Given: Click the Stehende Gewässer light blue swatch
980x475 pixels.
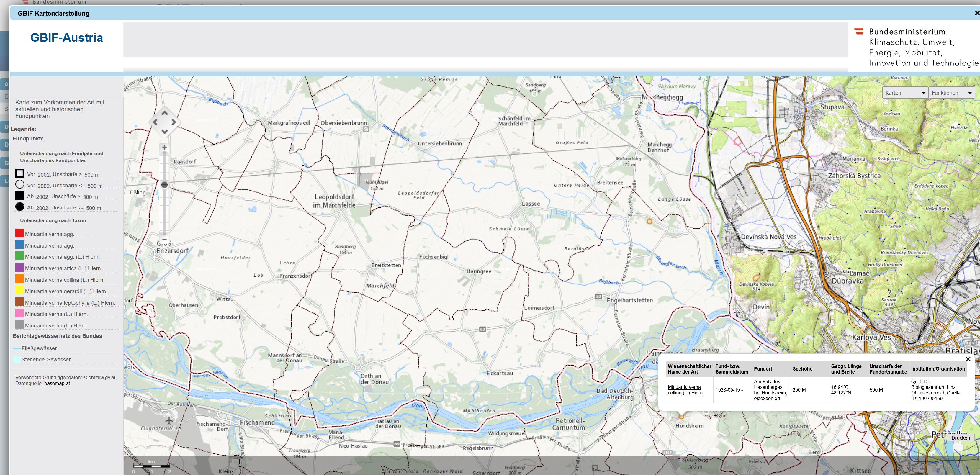Looking at the screenshot, I should [17, 359].
